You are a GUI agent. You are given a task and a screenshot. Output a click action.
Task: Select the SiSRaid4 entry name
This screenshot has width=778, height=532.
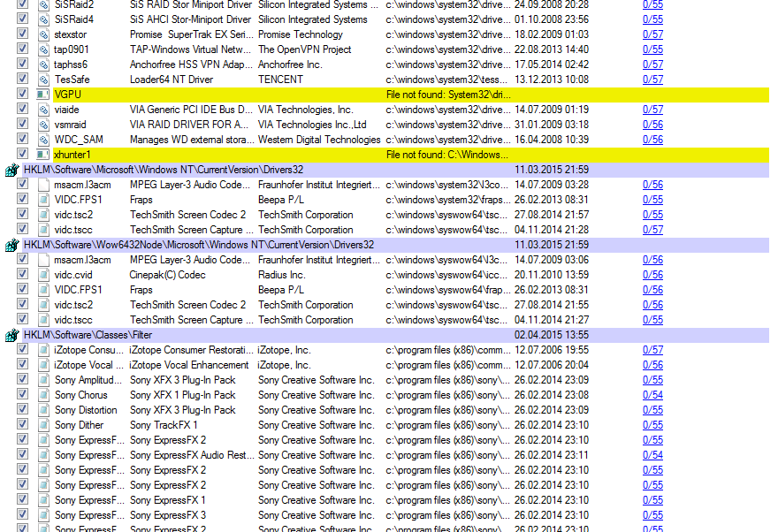coord(74,19)
